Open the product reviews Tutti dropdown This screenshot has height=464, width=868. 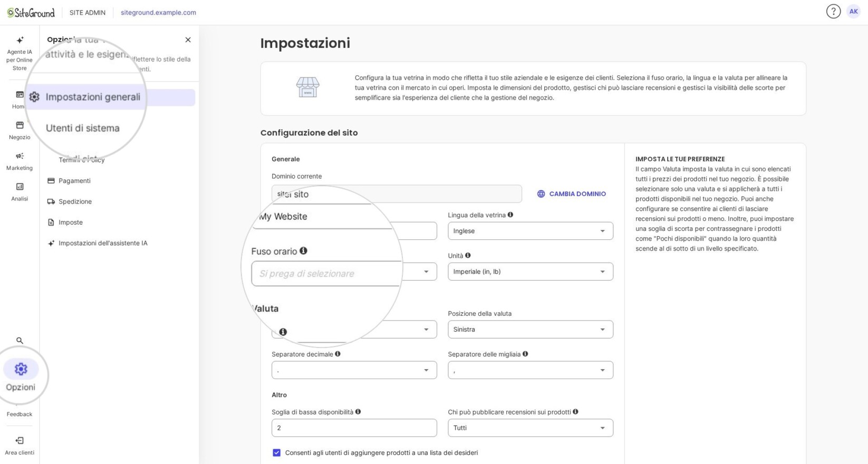tap(531, 428)
